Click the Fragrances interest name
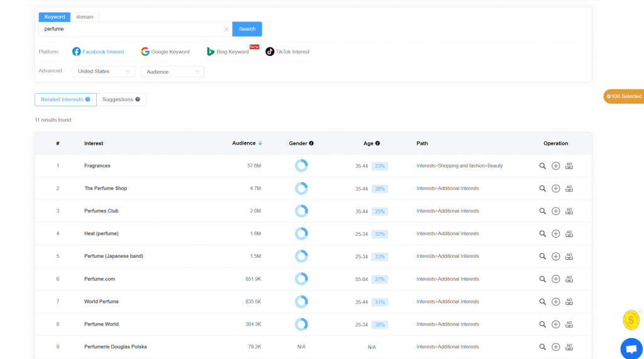Viewport: 644px width, 359px height. point(97,166)
